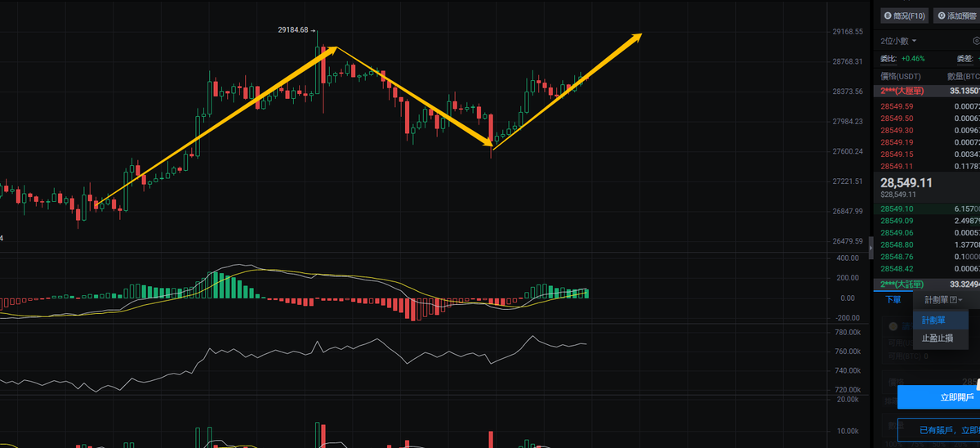Click the 已有賬戶 login button

pyautogui.click(x=938, y=429)
